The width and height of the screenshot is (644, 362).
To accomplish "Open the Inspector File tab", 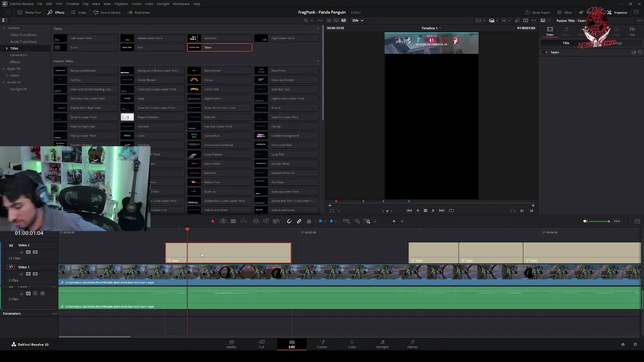I will pyautogui.click(x=632, y=32).
